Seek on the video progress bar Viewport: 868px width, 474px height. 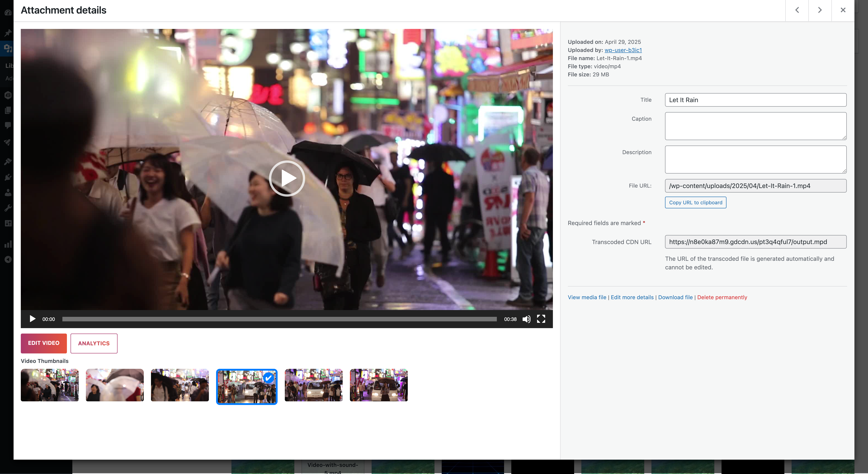(279, 319)
